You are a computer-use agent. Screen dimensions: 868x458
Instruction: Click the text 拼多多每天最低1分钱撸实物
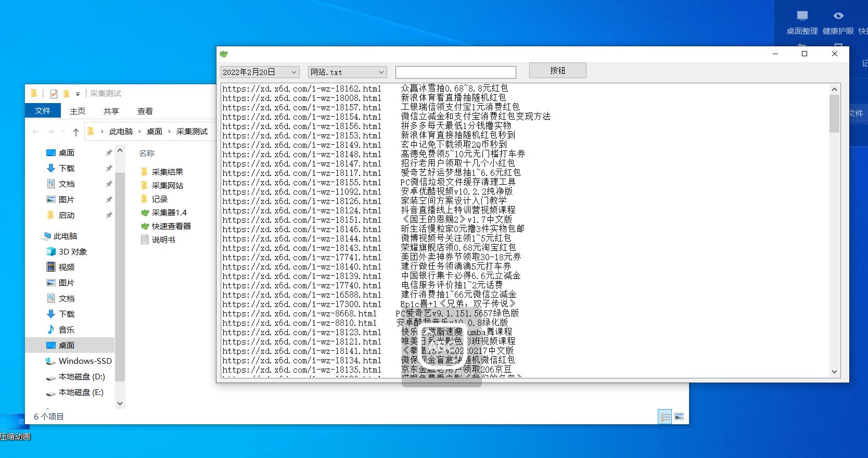[x=456, y=126]
